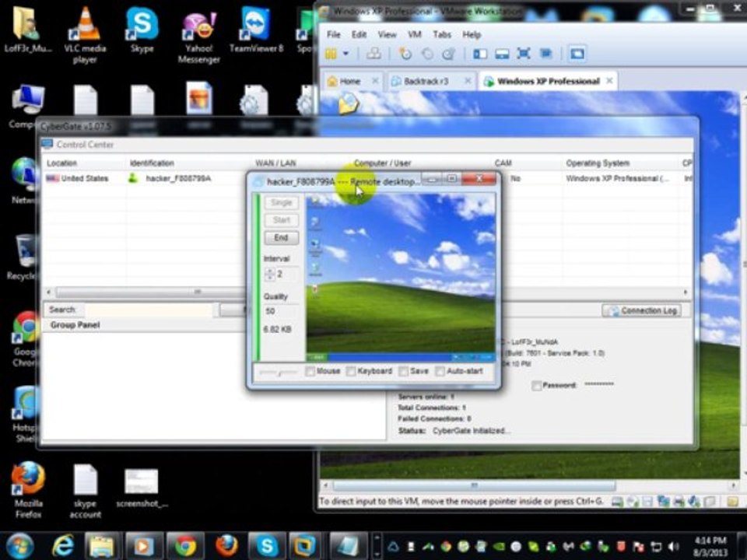
Task: Click the VMware send Ctrl+Alt+Del toolbar icon
Action: point(373,54)
